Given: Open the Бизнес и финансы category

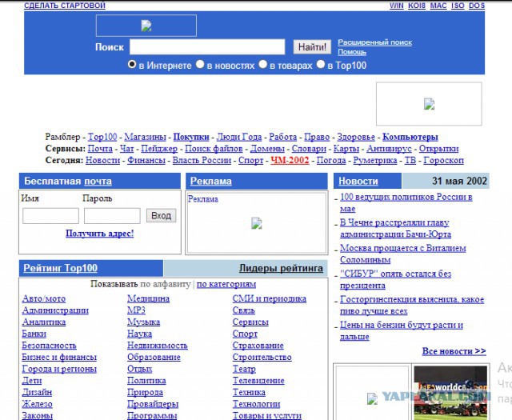Looking at the screenshot, I should click(59, 357).
